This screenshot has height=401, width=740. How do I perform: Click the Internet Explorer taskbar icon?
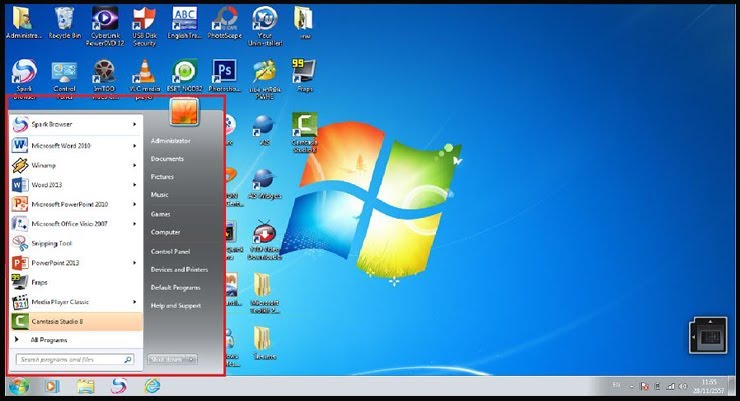point(152,385)
